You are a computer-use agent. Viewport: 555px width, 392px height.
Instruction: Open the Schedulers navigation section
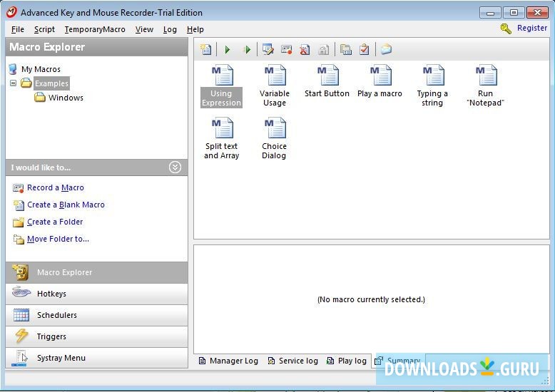click(x=96, y=315)
